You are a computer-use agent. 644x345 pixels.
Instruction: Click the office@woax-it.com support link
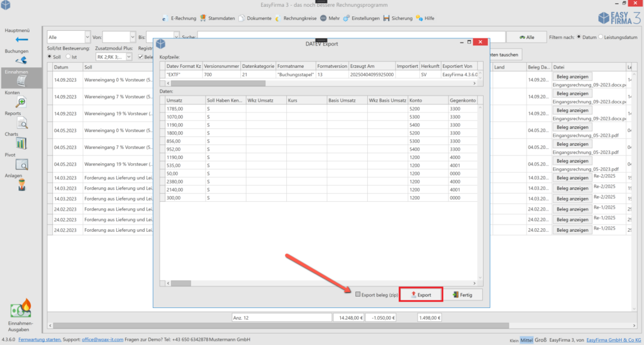pos(103,339)
